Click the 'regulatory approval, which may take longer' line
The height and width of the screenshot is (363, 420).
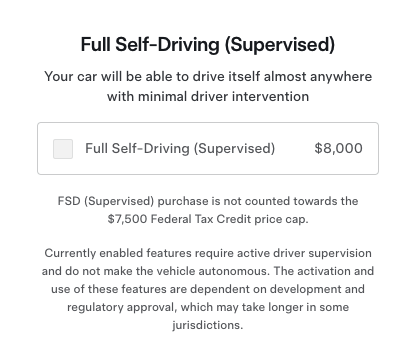pos(208,307)
